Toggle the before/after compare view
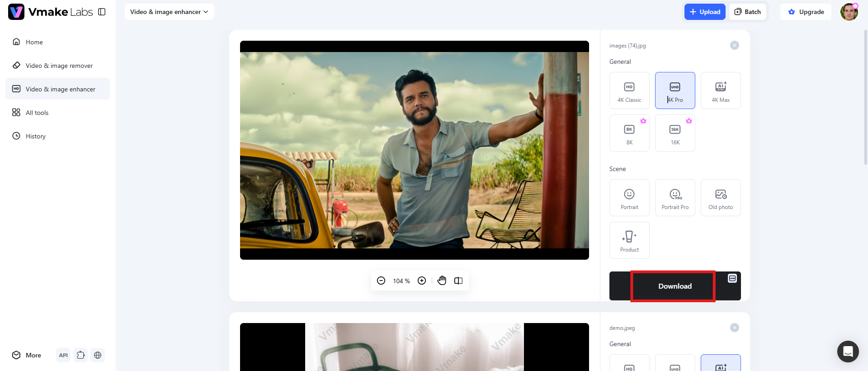The width and height of the screenshot is (868, 371). 458,281
